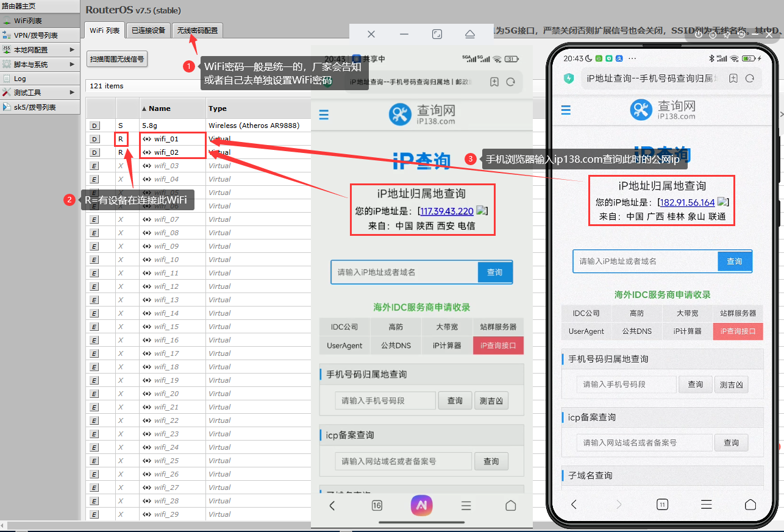Click the eject icon above the shared phone
784x532 pixels.
(470, 34)
